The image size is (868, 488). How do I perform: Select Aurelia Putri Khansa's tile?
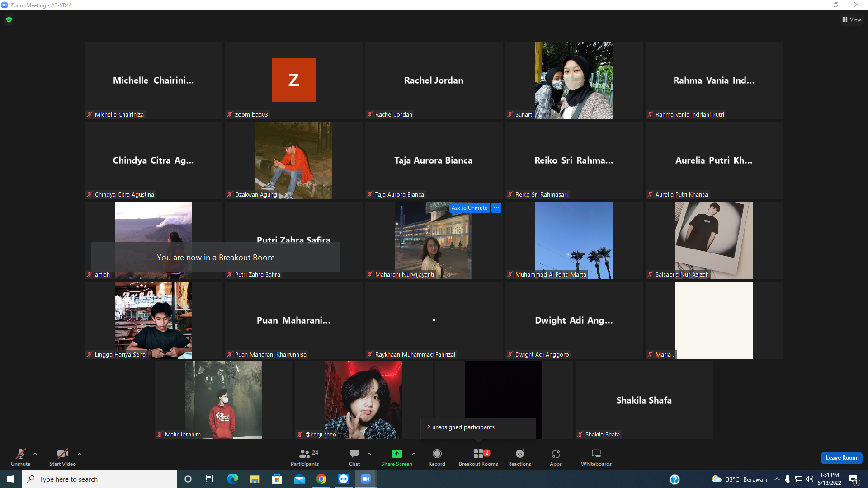point(714,160)
